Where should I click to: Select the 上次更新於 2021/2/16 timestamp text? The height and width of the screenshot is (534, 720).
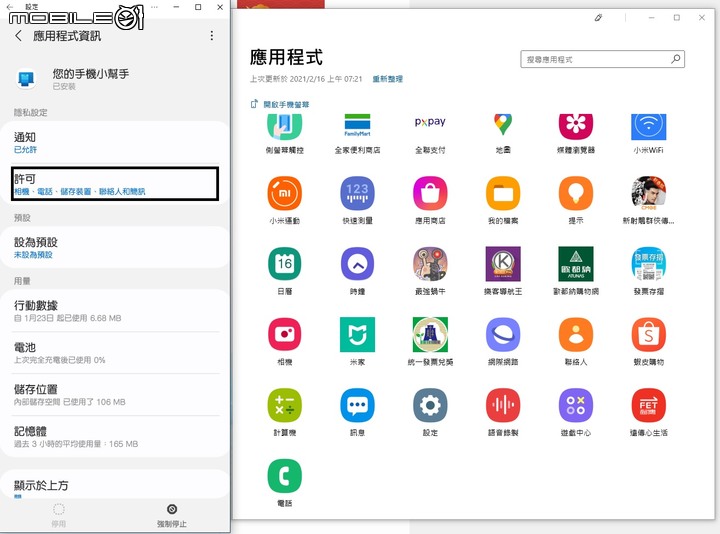(306, 79)
